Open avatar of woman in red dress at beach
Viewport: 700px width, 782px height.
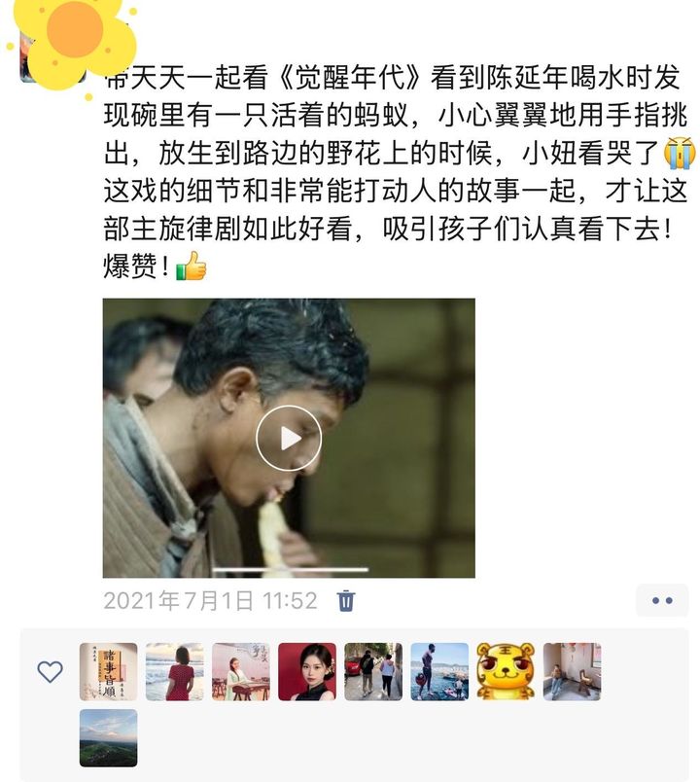click(x=174, y=672)
